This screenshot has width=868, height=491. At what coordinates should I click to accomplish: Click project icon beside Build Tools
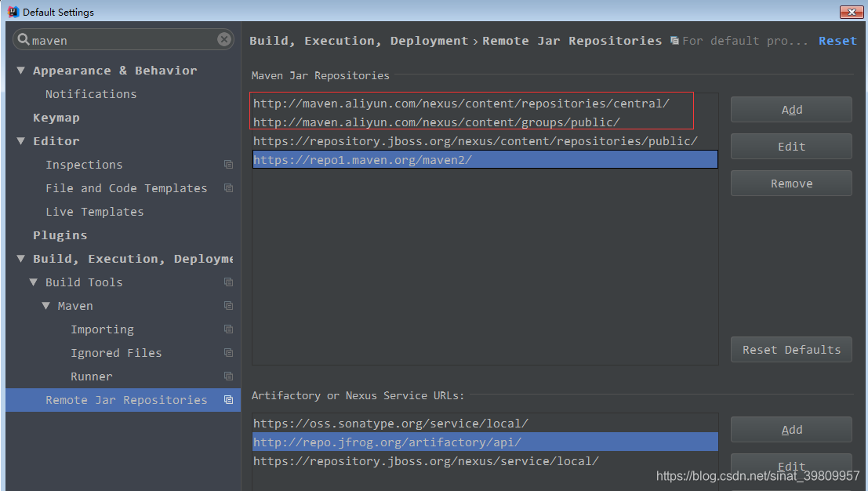(x=228, y=282)
